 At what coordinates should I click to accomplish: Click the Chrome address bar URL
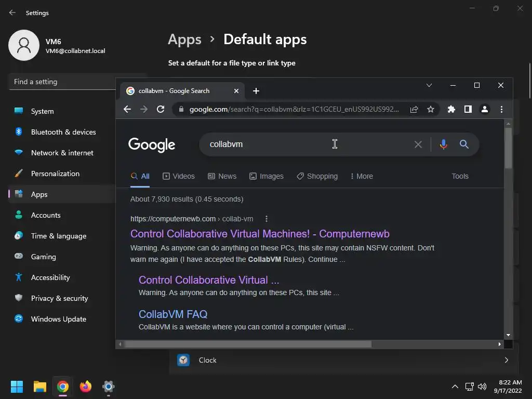click(294, 109)
